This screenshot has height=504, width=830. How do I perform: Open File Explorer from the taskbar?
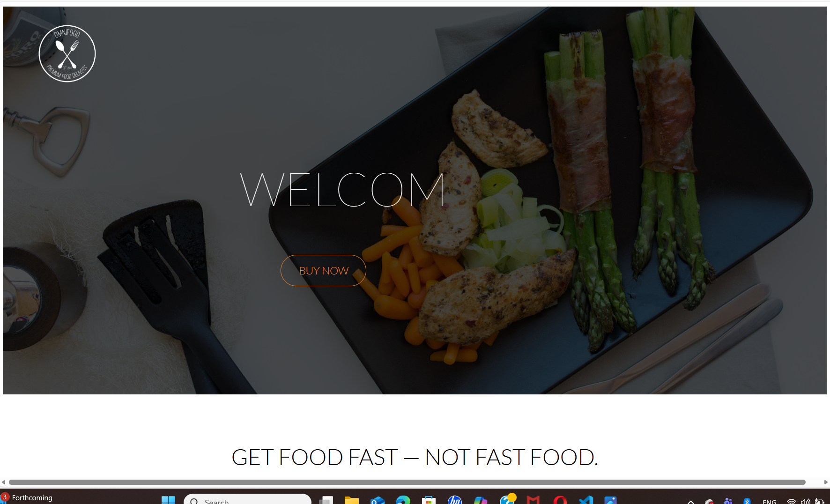(x=351, y=500)
